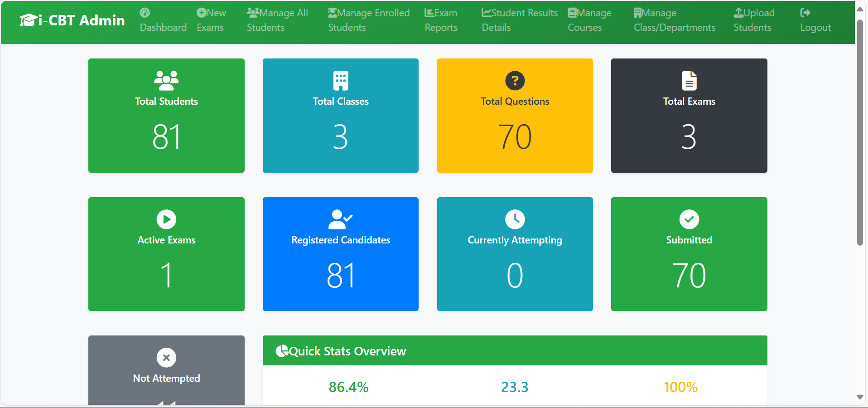The image size is (868, 408).
Task: Click the Total Students group icon
Action: click(x=166, y=81)
